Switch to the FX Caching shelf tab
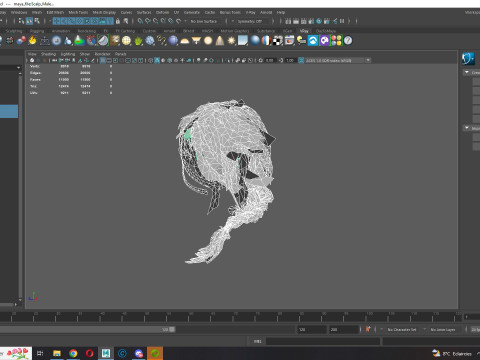 [125, 31]
